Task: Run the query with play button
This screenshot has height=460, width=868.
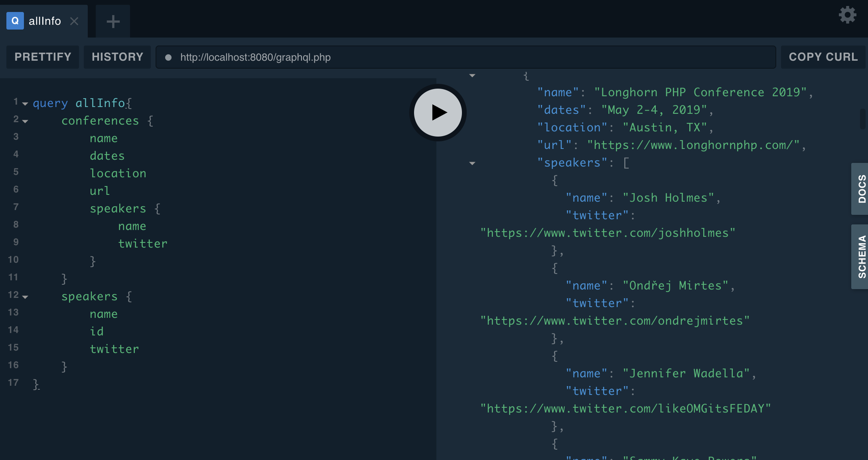Action: point(438,113)
